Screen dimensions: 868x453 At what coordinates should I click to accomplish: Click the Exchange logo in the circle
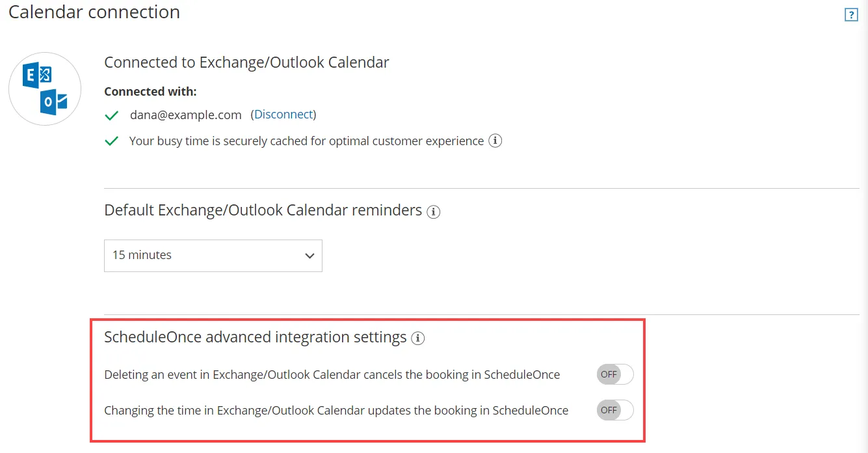[x=36, y=75]
